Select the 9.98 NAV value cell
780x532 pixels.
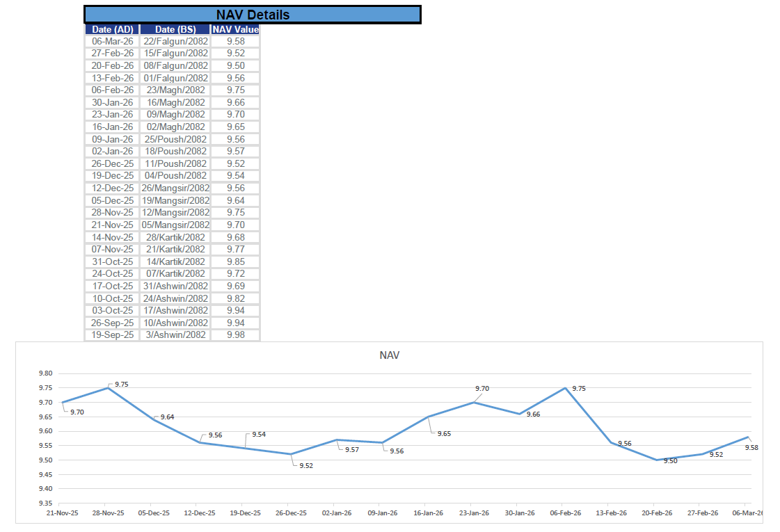click(x=236, y=334)
